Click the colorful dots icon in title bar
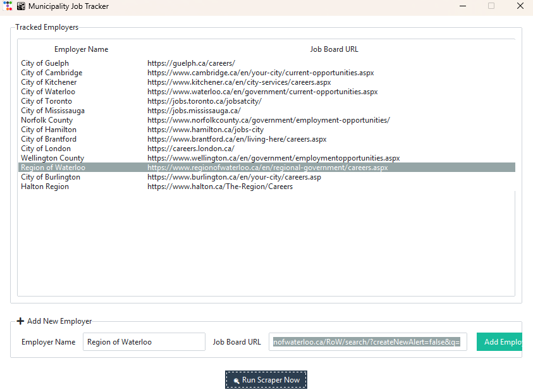Screen dimensions: 533x392 (8, 6)
